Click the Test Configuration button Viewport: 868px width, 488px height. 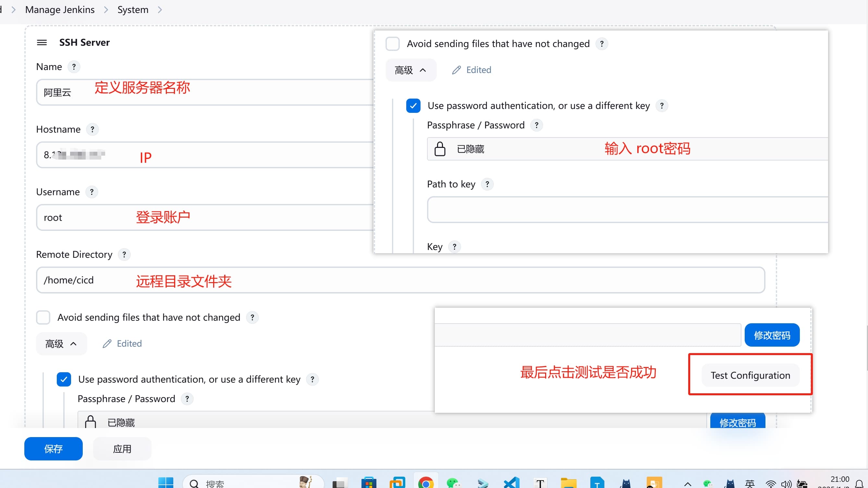click(751, 375)
